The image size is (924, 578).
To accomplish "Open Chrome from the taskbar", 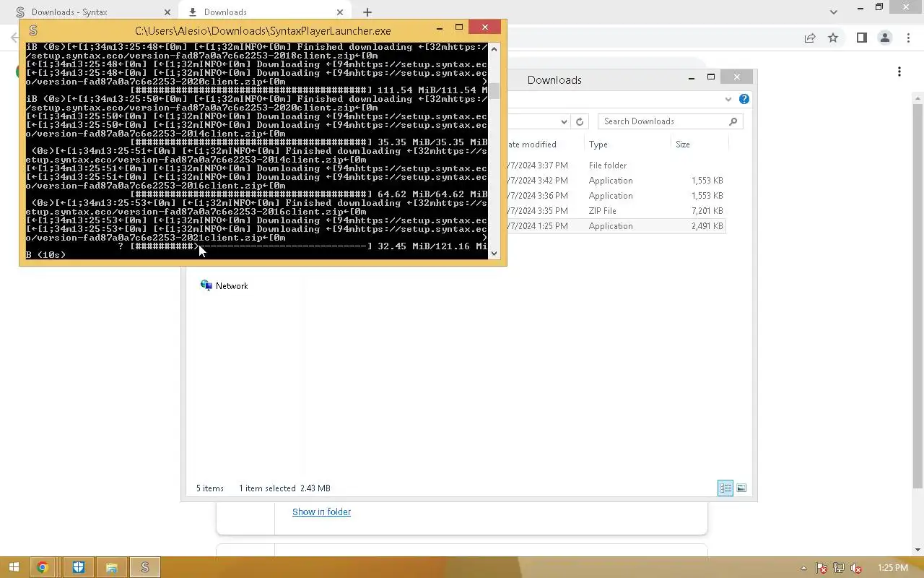I will pos(42,567).
